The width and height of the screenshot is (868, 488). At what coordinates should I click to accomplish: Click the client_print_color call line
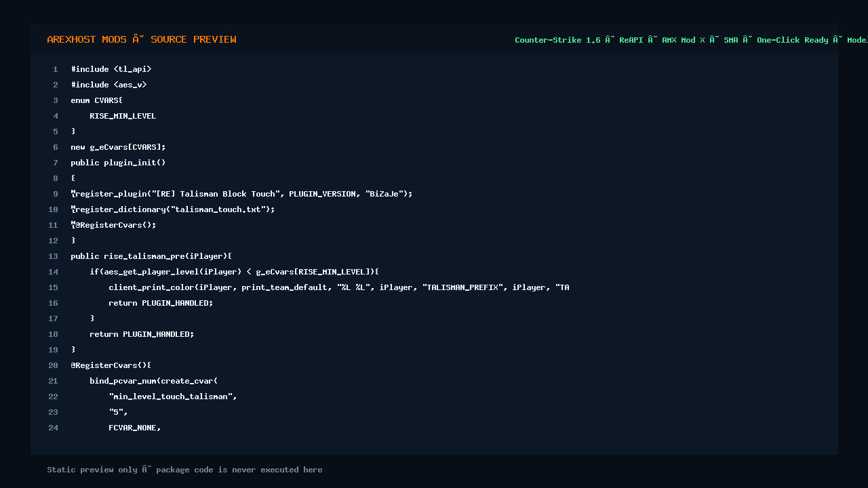(339, 287)
